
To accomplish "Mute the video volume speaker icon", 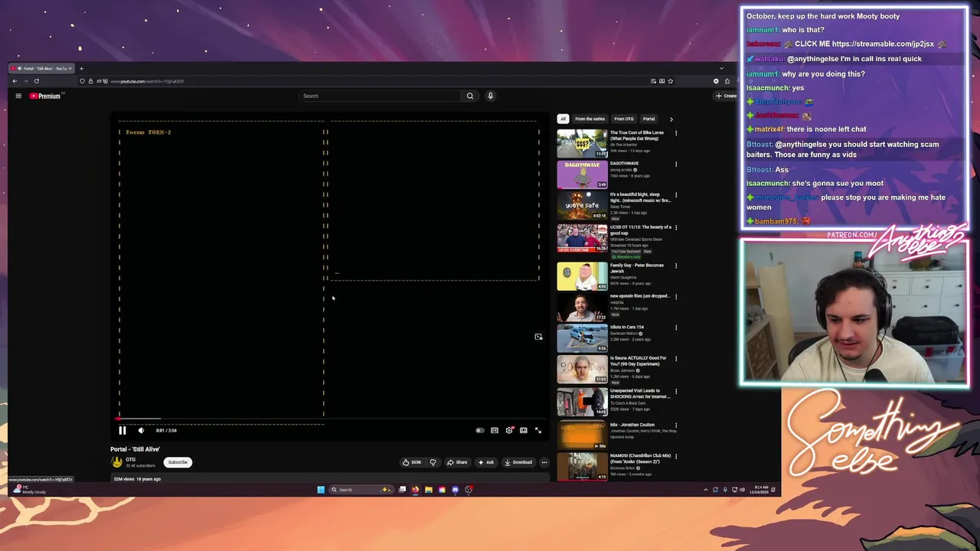I will tap(141, 430).
